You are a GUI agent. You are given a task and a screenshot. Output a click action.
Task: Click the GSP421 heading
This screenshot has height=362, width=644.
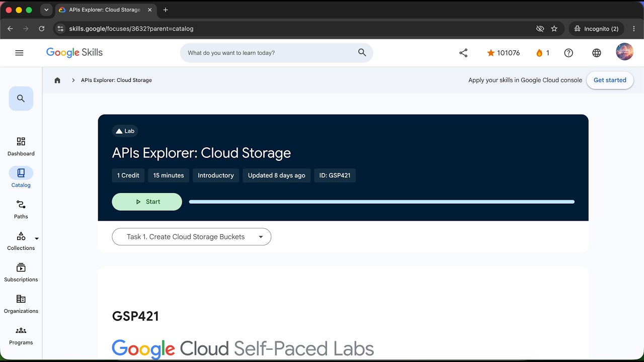coord(135,316)
